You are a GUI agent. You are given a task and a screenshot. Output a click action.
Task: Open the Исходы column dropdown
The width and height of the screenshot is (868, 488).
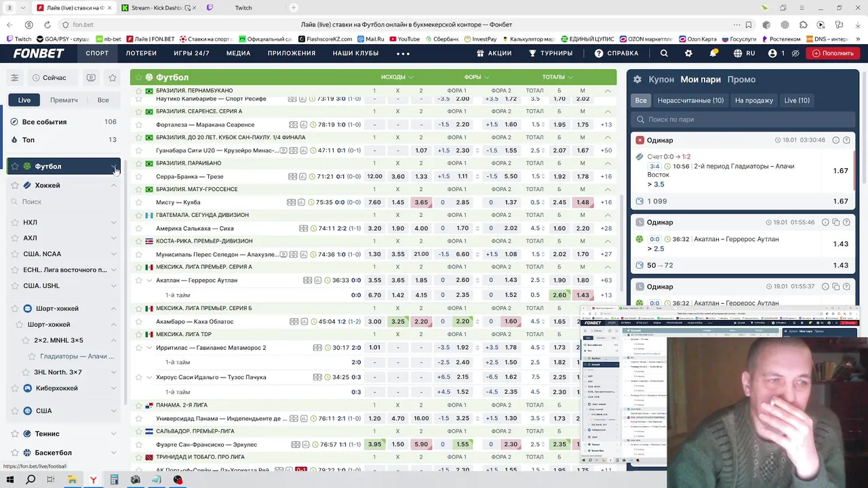click(397, 77)
